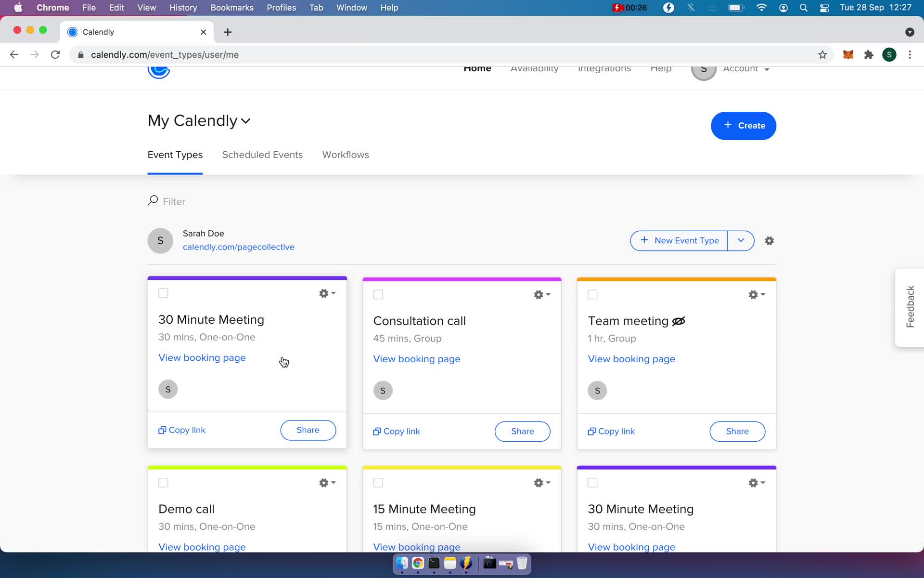Click hidden-eye icon beside Team meeting

pos(679,321)
